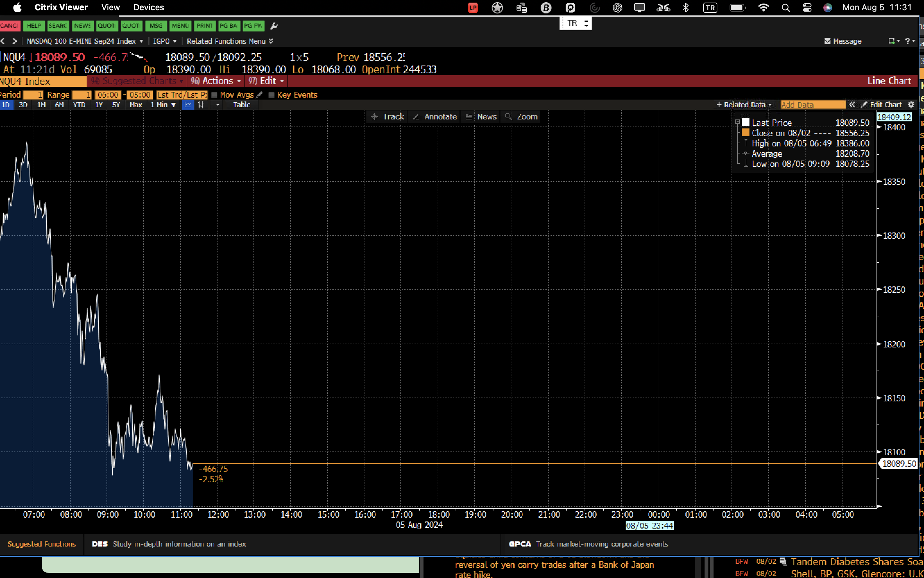Open the Suggested Functions tab
This screenshot has height=578, width=924.
point(42,544)
